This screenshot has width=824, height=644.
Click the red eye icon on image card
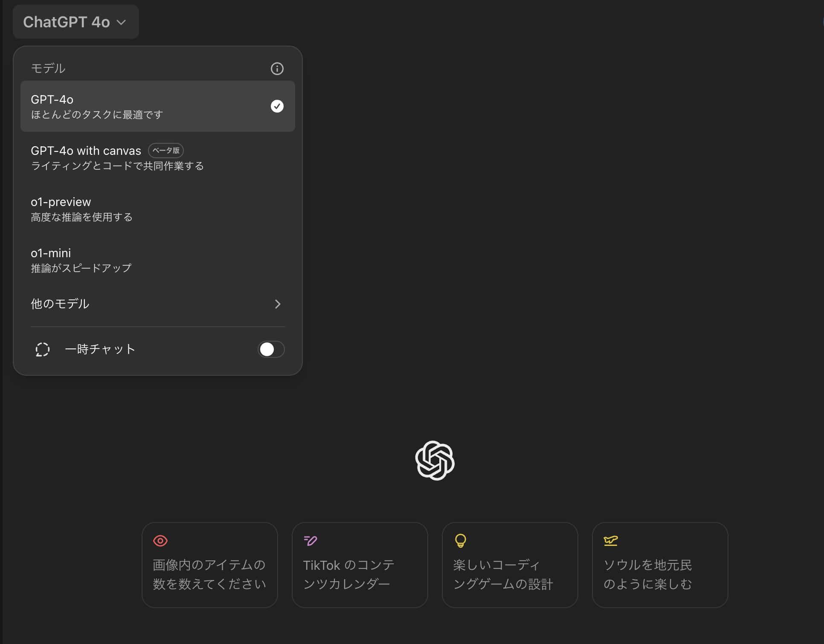160,541
